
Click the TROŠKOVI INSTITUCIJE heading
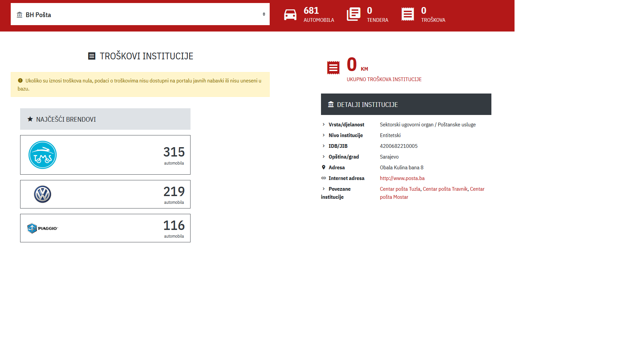click(x=146, y=56)
